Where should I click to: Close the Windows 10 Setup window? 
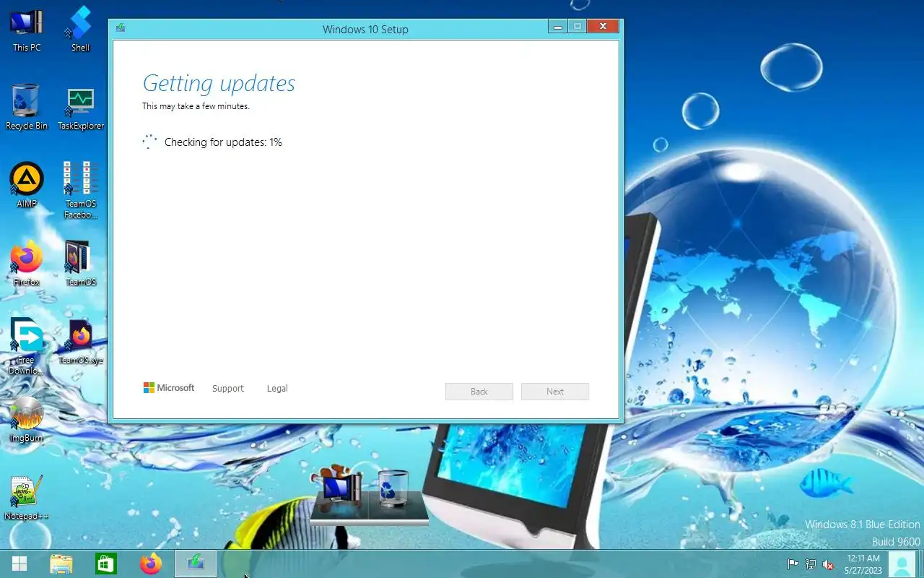coord(602,27)
